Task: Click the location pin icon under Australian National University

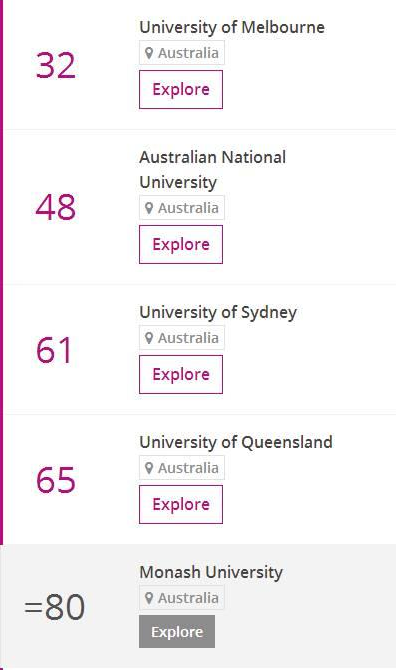Action: [x=149, y=209]
